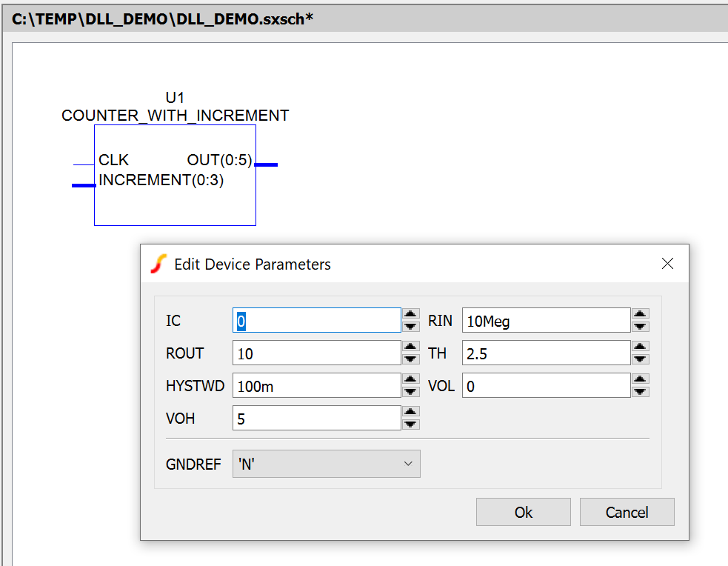Click the IC decrement down arrow
This screenshot has width=728, height=566.
[x=411, y=327]
